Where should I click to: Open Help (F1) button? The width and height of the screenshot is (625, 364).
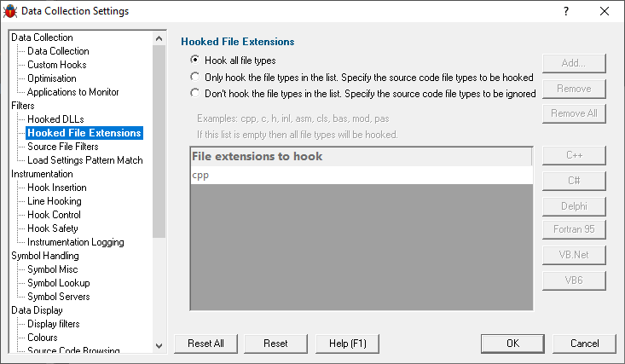click(x=347, y=344)
